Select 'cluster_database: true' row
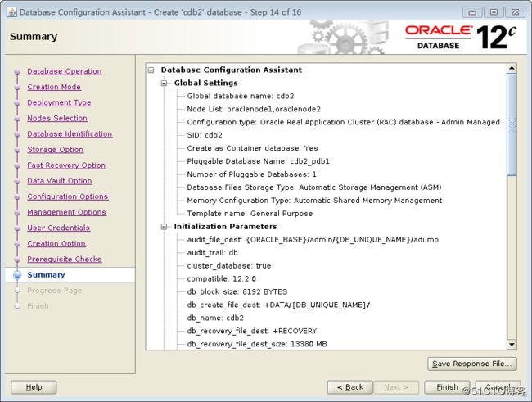This screenshot has width=532, height=402. pyautogui.click(x=229, y=265)
